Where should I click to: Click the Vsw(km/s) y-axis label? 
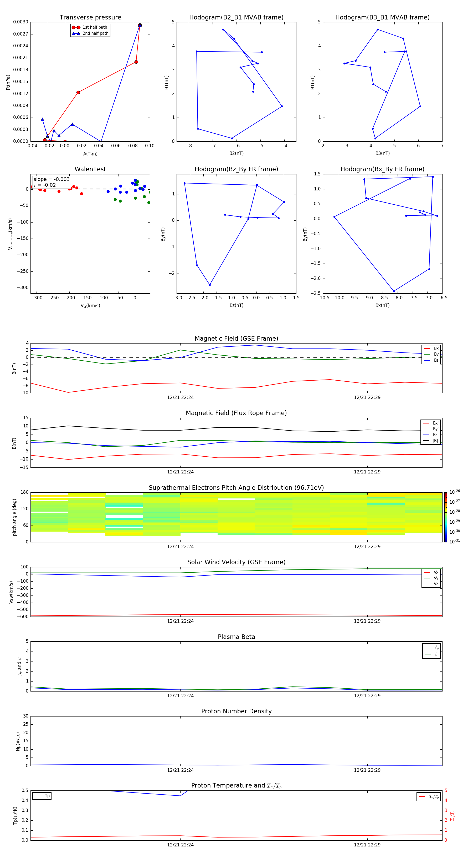click(x=11, y=592)
